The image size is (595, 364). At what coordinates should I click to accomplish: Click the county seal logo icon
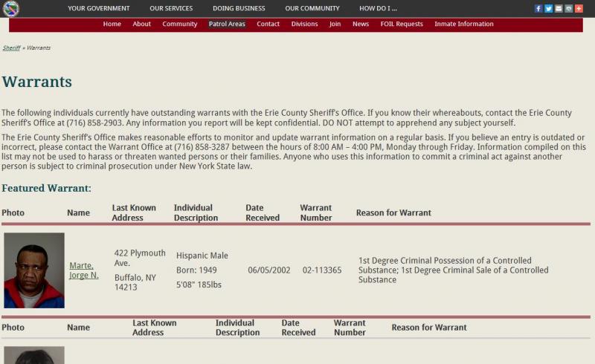click(10, 9)
